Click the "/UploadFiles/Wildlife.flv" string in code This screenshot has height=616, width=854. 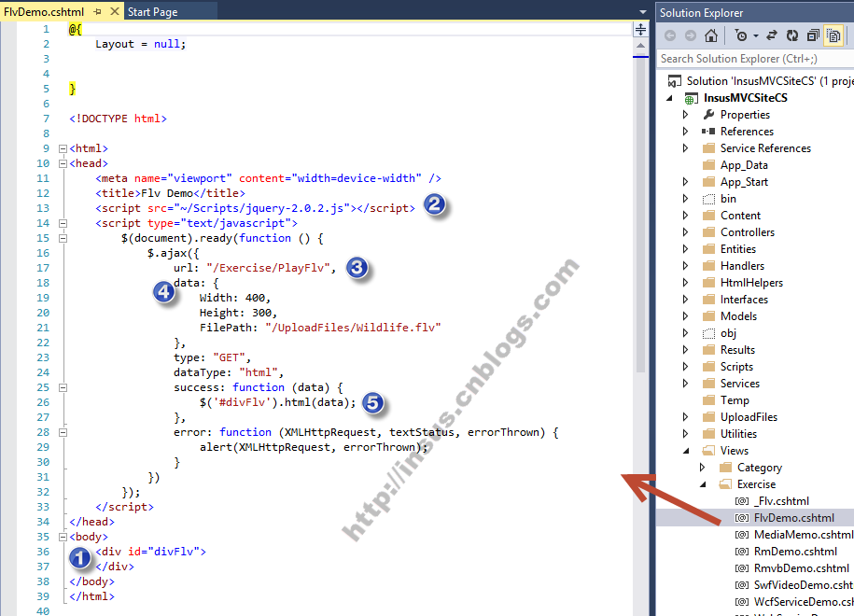pyautogui.click(x=353, y=328)
